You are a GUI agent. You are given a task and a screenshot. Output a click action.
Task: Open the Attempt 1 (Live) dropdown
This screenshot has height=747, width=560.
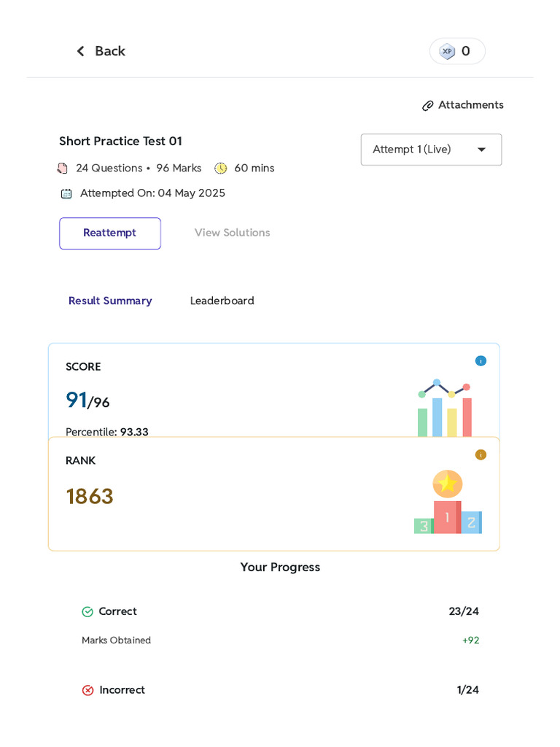point(432,150)
